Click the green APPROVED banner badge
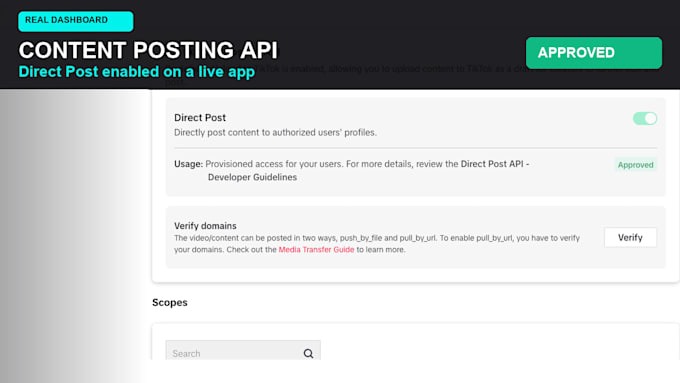 pos(594,52)
